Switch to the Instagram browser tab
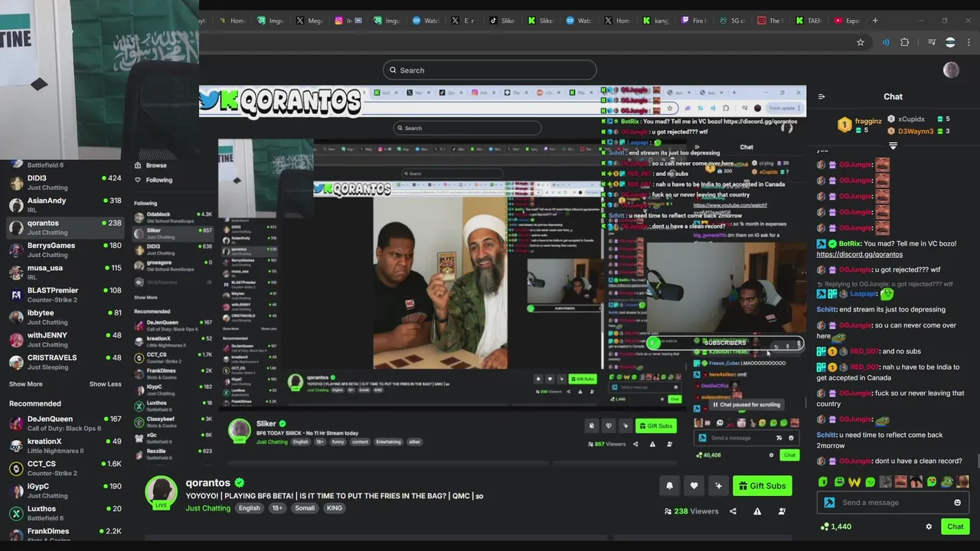This screenshot has height=551, width=980. (x=349, y=21)
